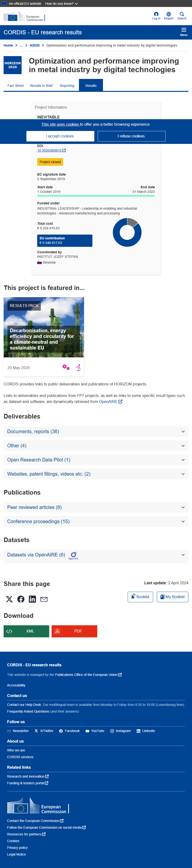Click the footer LinkedIn icon
The image size is (192, 868).
coord(138,731)
